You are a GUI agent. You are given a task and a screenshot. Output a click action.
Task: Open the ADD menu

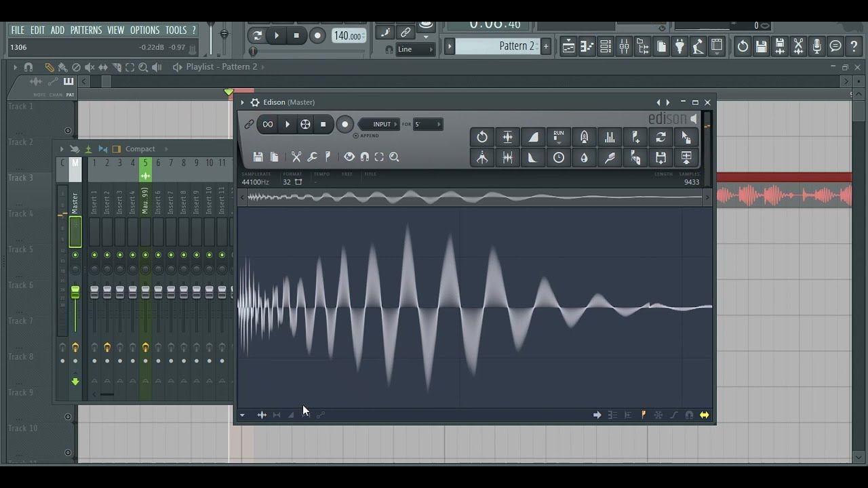[58, 30]
